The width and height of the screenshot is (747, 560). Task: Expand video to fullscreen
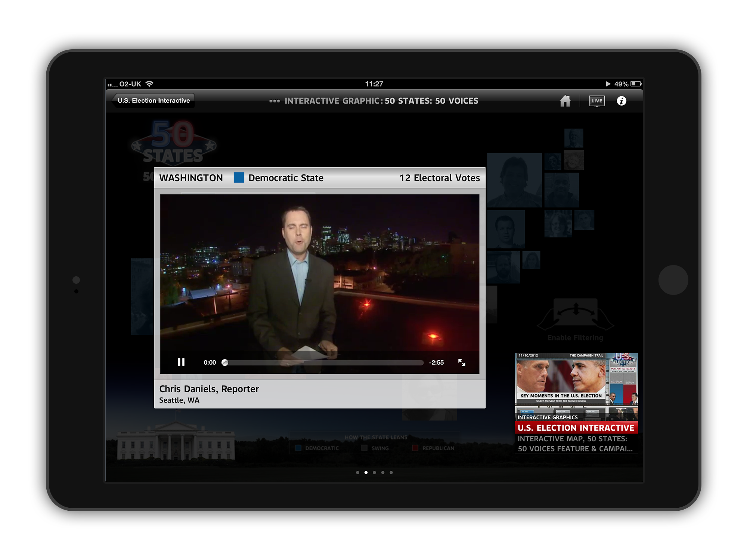pos(462,363)
